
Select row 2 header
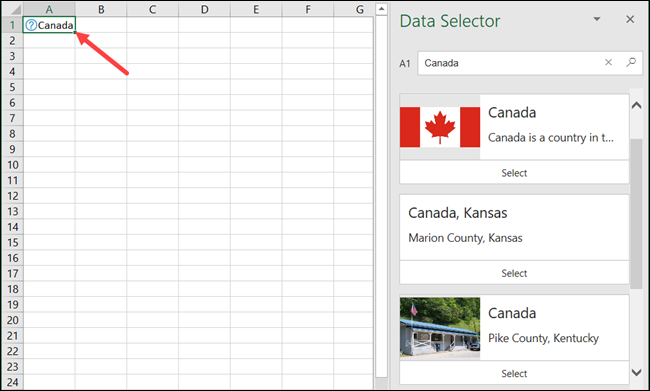point(12,41)
